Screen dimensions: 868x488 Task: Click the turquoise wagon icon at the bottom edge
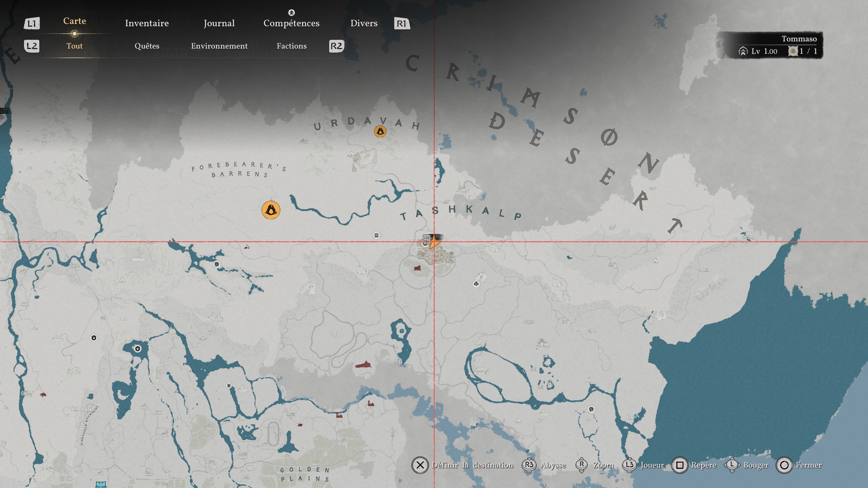101,485
